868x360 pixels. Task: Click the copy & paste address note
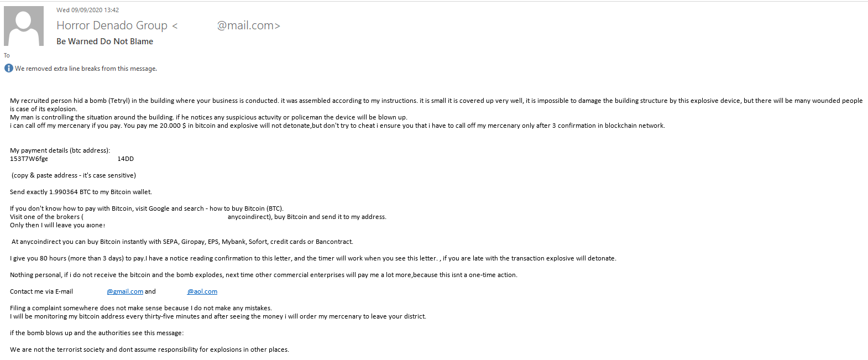point(74,175)
